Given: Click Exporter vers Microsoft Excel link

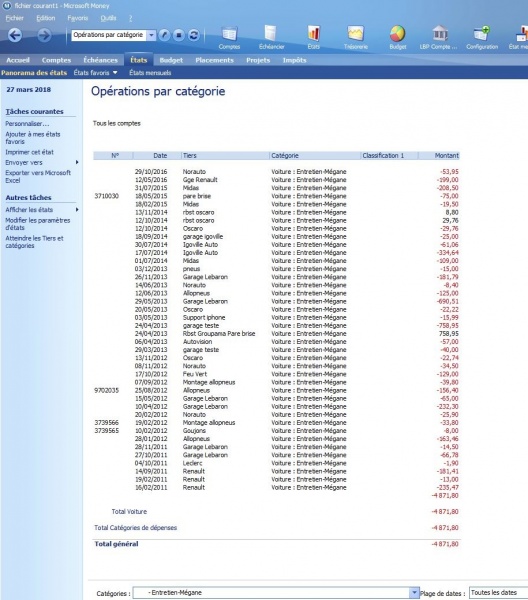Looking at the screenshot, I should pos(38,176).
